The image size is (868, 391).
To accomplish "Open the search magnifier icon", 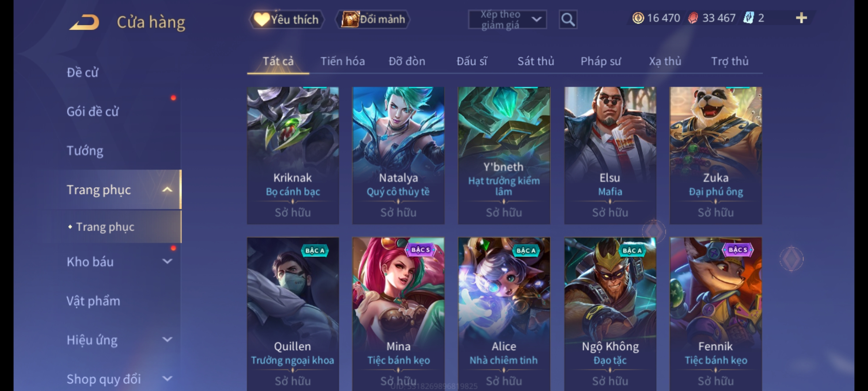I will [x=568, y=20].
